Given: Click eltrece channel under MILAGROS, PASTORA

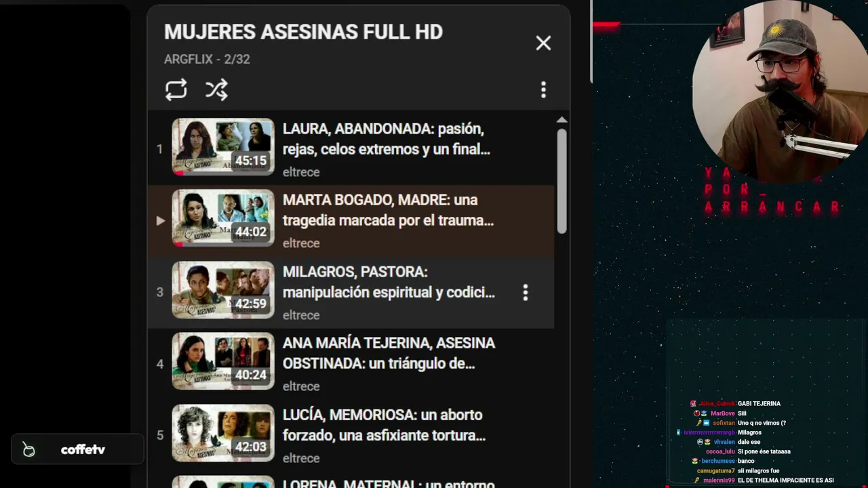Looking at the screenshot, I should pos(301,315).
